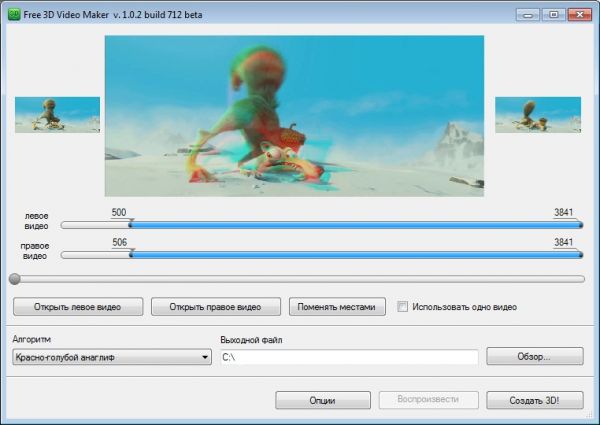
Task: Click the Выходной файл label
Action: [x=251, y=340]
